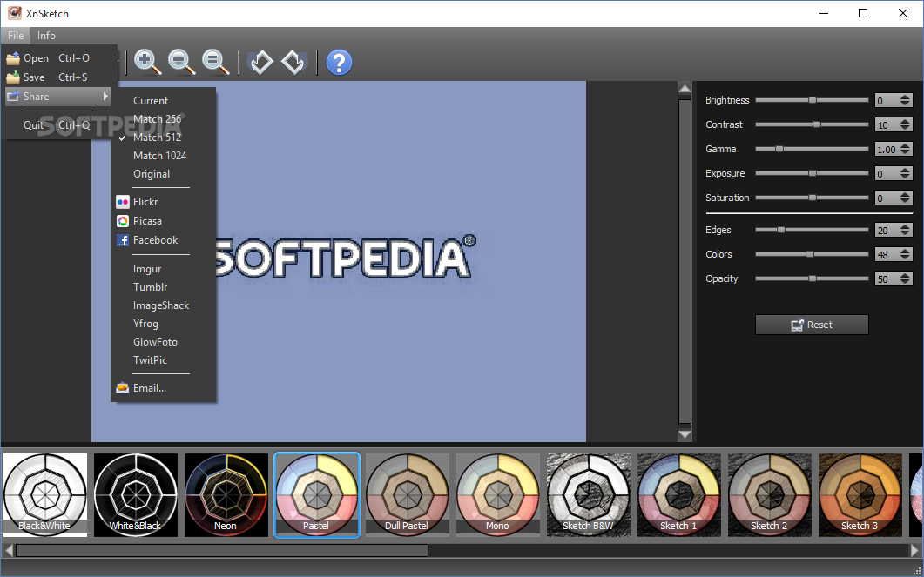Select the Black&White effect thumbnail

tap(44, 494)
